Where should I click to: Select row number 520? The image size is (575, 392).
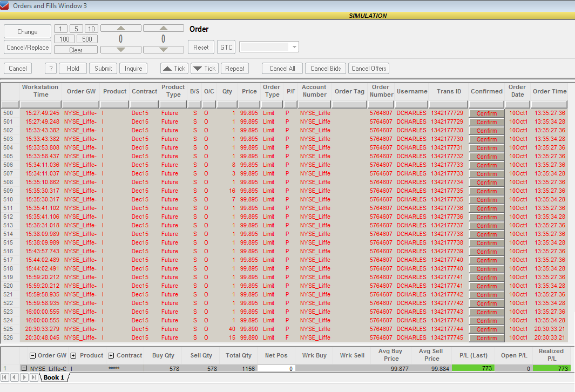click(8, 286)
